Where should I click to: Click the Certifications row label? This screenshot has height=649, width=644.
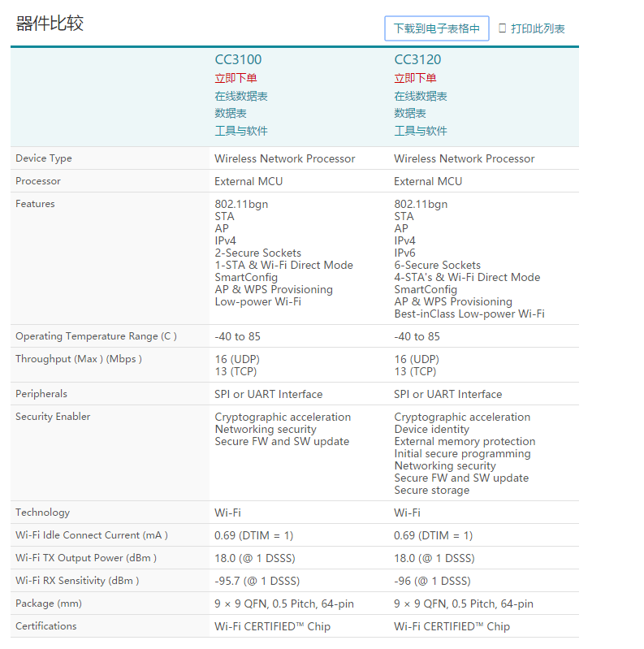click(x=46, y=625)
